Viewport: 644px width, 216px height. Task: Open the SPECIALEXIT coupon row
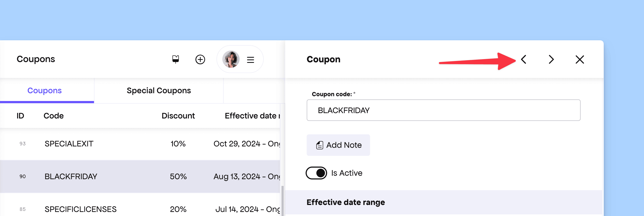click(140, 144)
